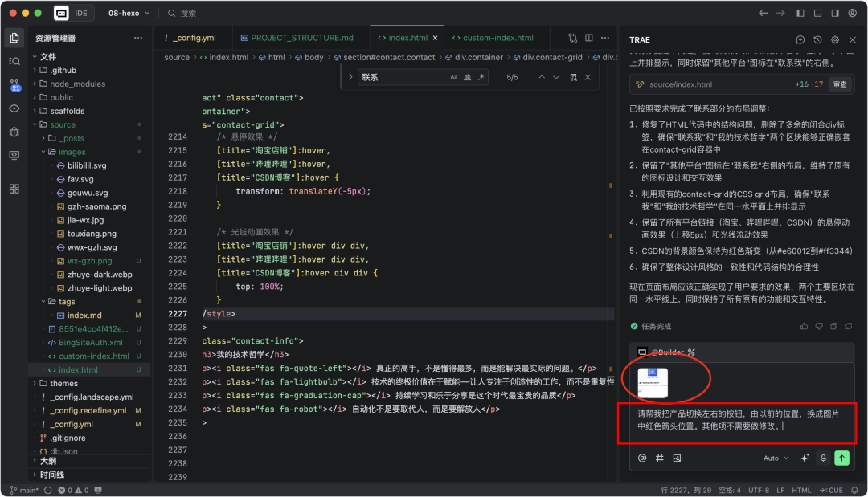Open explorer panel more actions ellipsis

138,38
